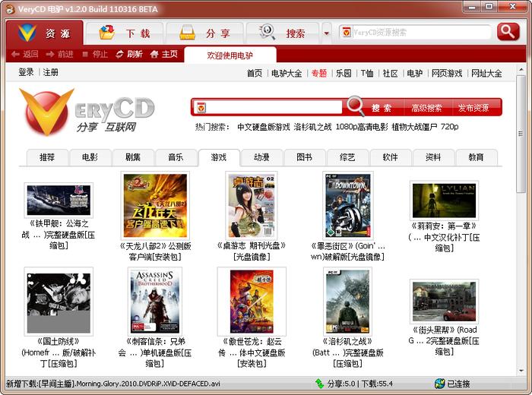Click the share/download speed arrows icon
Viewport: 532px width, 395px height.
click(x=319, y=384)
